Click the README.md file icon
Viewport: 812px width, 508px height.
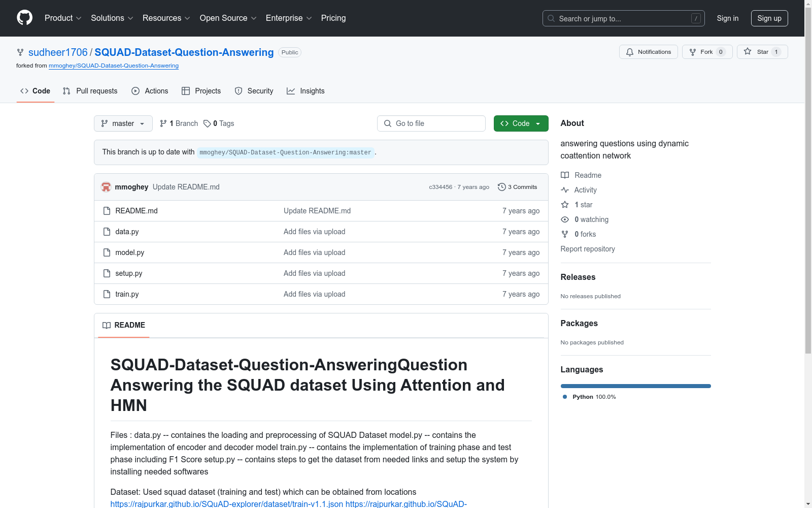[x=107, y=211]
